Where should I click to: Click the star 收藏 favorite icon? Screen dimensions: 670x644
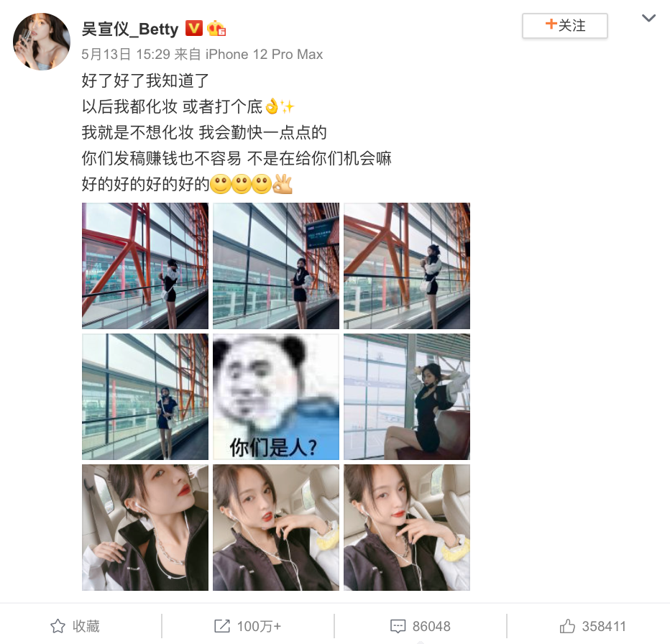pyautogui.click(x=58, y=626)
